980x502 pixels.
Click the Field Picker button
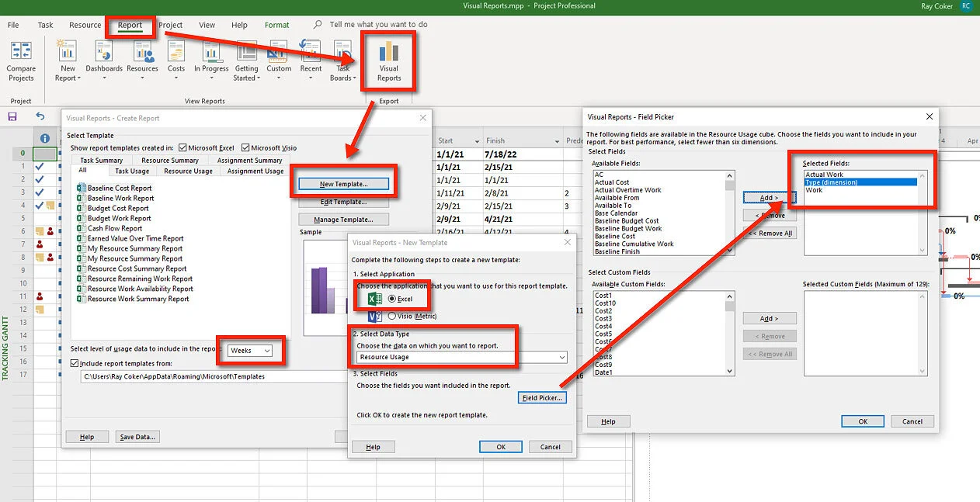click(543, 398)
